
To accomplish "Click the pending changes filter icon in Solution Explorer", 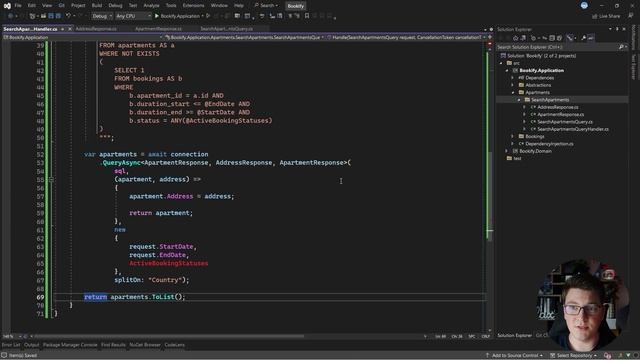I will tap(533, 38).
